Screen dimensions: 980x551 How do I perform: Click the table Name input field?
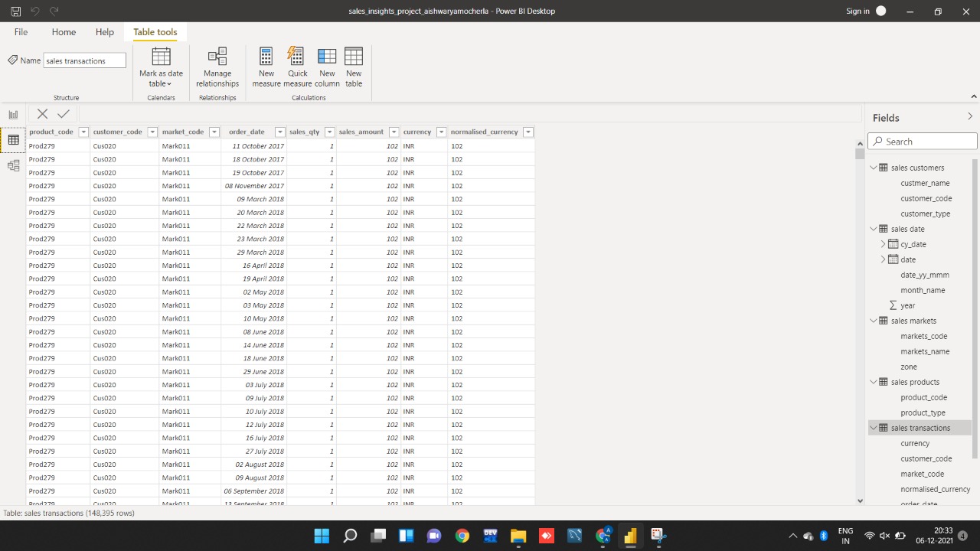click(85, 60)
